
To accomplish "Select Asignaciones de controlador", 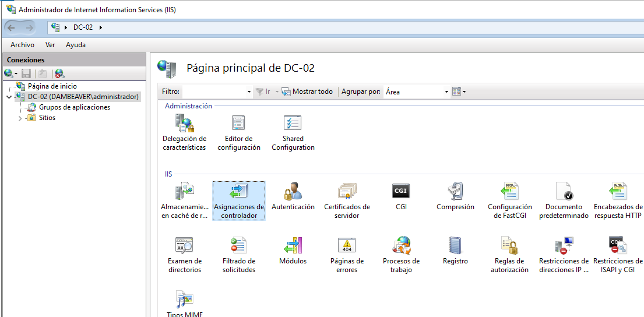I will [238, 201].
